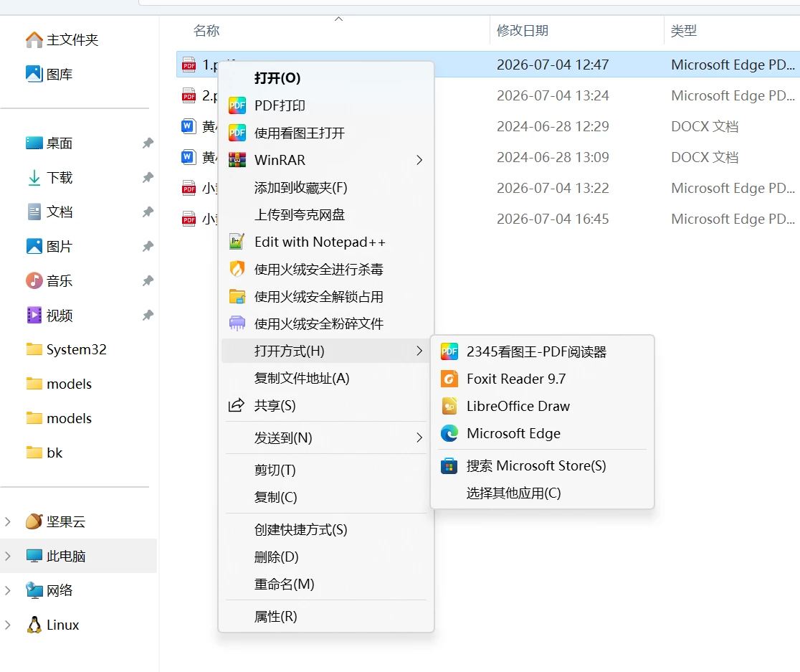This screenshot has height=672, width=800.
Task: Click the 坚果云 nut icon
Action: tap(34, 521)
